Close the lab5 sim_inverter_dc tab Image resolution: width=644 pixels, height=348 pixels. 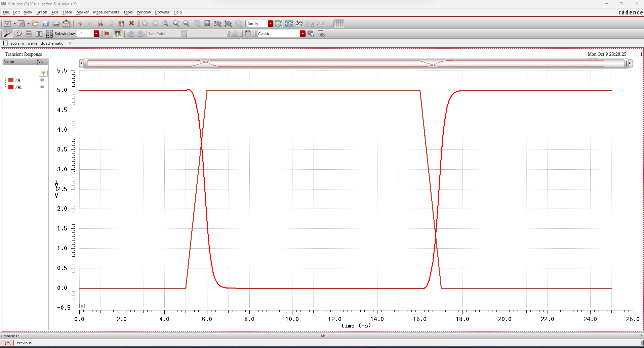tap(70, 43)
